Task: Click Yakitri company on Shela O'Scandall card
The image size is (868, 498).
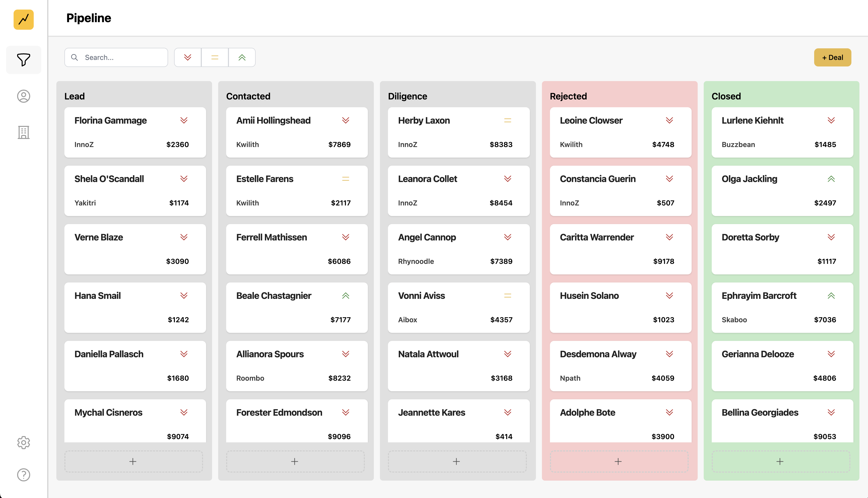Action: click(x=85, y=203)
